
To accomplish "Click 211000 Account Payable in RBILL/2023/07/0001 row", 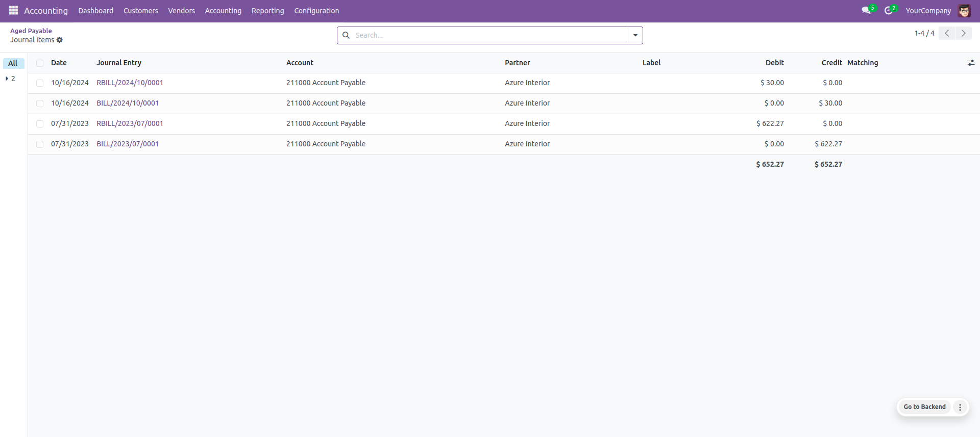I will [x=326, y=123].
